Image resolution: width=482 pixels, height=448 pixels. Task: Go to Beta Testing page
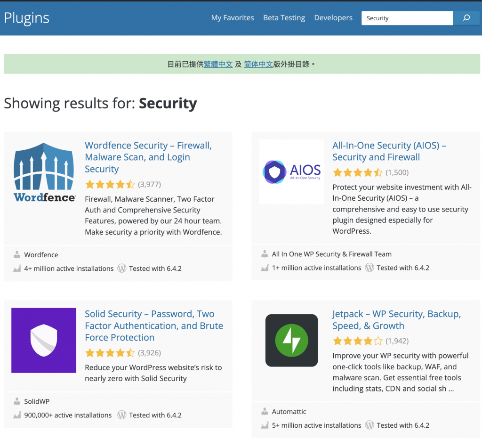(x=284, y=18)
